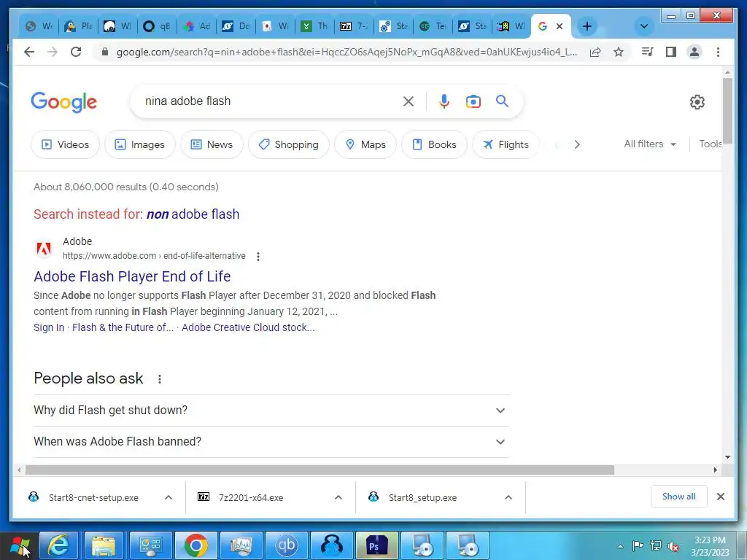The image size is (747, 560).
Task: Search by image with the camera icon
Action: pyautogui.click(x=473, y=101)
